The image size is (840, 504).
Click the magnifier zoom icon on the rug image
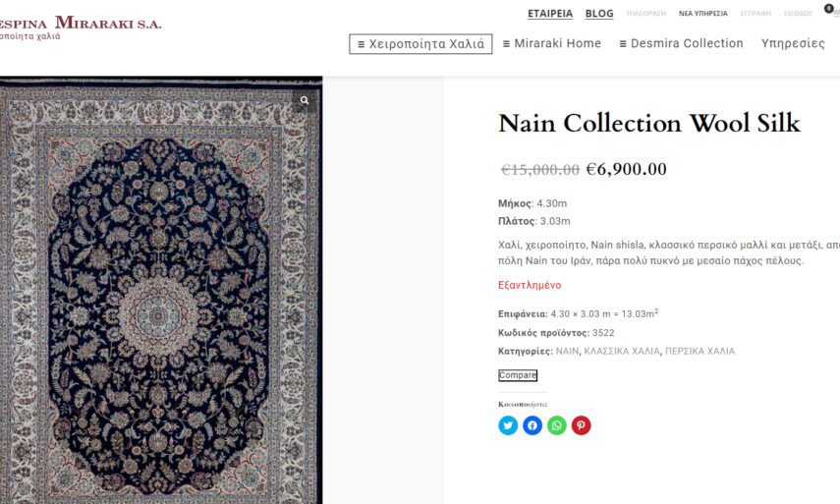pyautogui.click(x=305, y=100)
